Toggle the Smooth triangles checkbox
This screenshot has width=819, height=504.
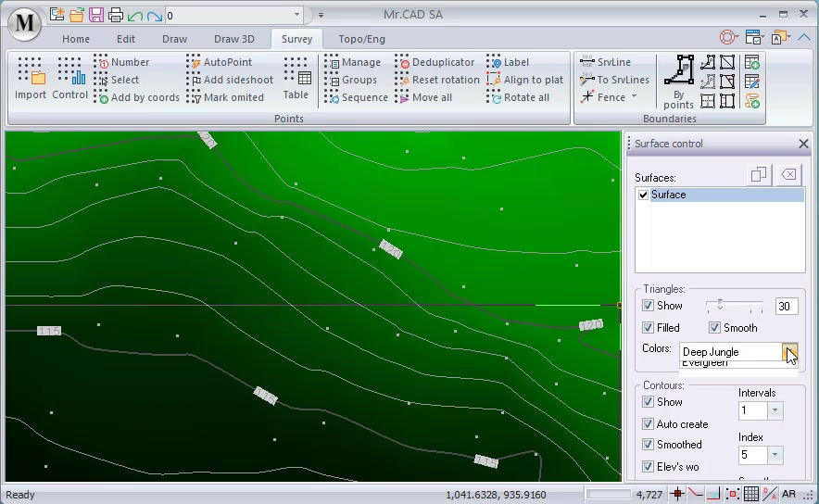pos(714,327)
